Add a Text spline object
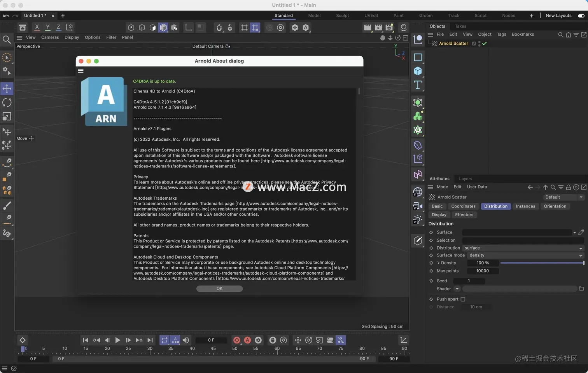The height and width of the screenshot is (373, 588). tap(418, 85)
